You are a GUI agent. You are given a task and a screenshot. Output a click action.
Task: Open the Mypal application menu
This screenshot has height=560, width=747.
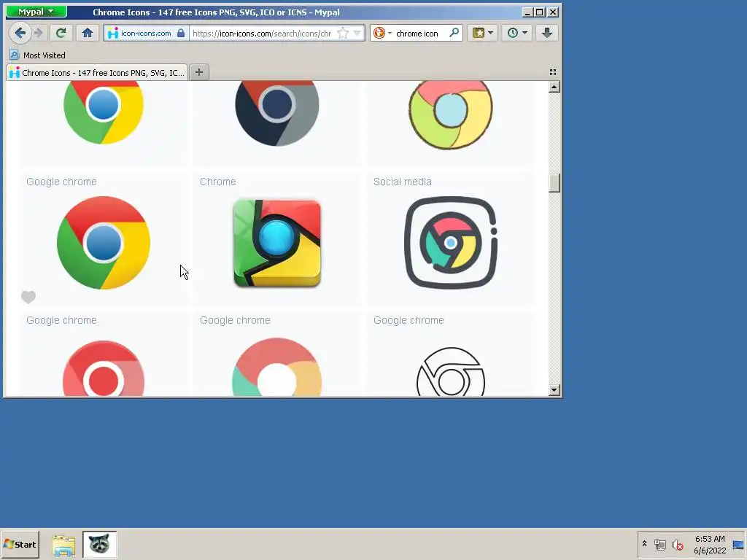36,12
